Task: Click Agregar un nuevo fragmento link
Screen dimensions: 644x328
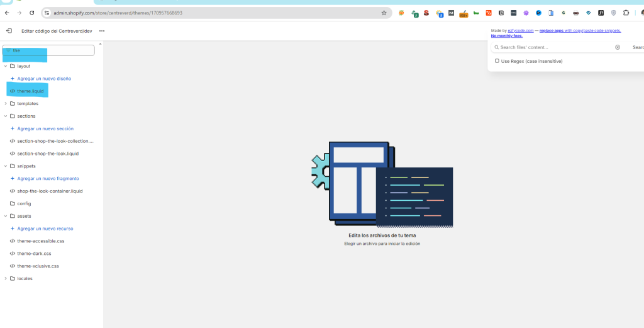Action: click(x=48, y=179)
